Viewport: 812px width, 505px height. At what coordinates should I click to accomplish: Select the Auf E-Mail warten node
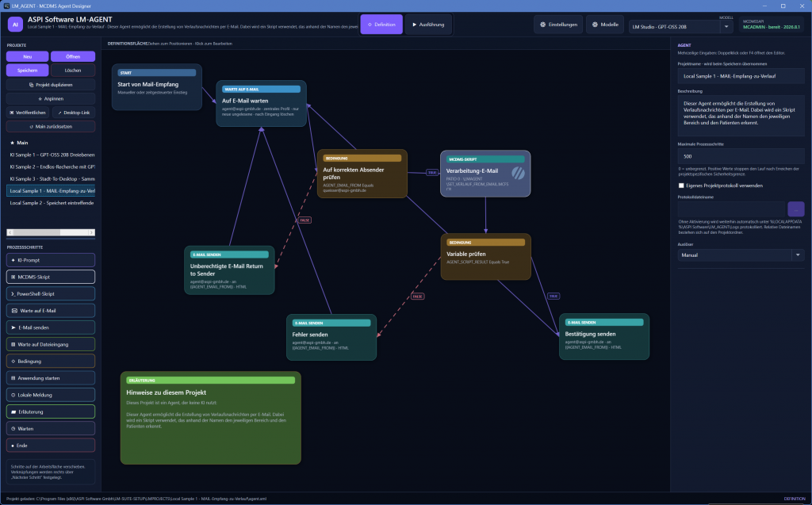pyautogui.click(x=261, y=104)
